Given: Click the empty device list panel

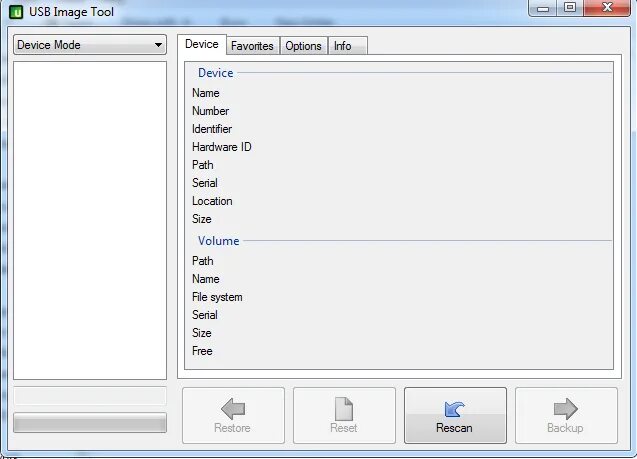Looking at the screenshot, I should pos(90,220).
